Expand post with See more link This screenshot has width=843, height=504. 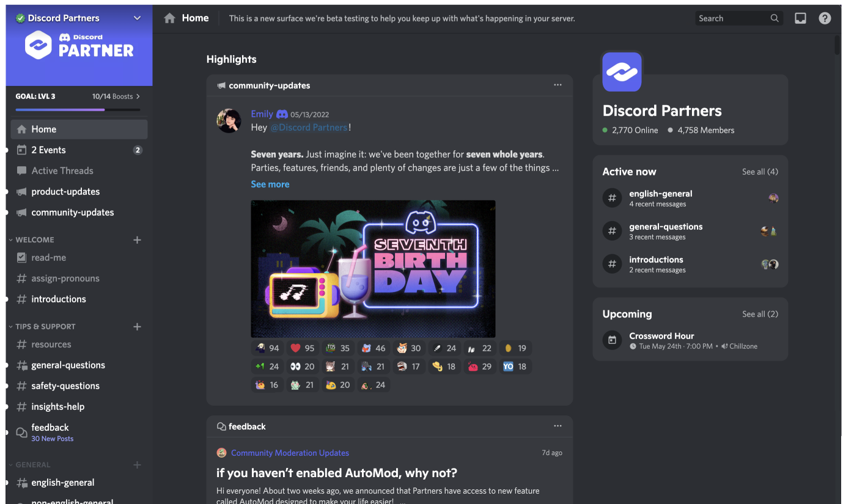tap(270, 184)
